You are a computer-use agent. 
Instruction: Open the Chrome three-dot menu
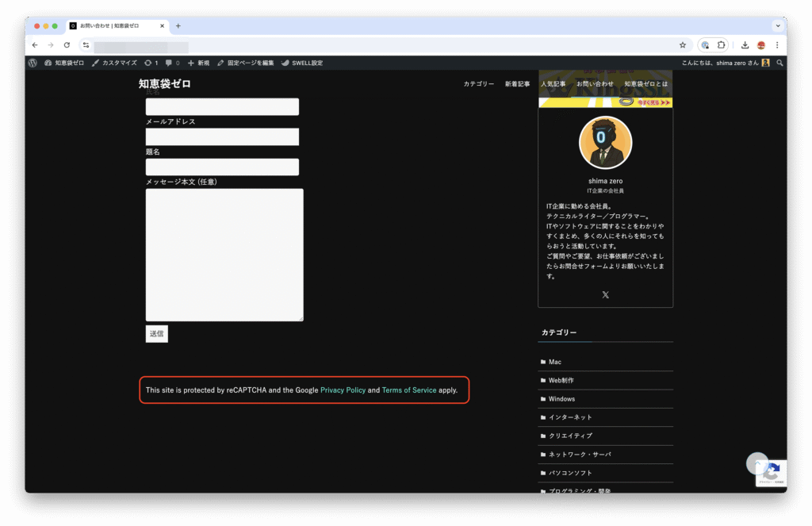click(777, 45)
